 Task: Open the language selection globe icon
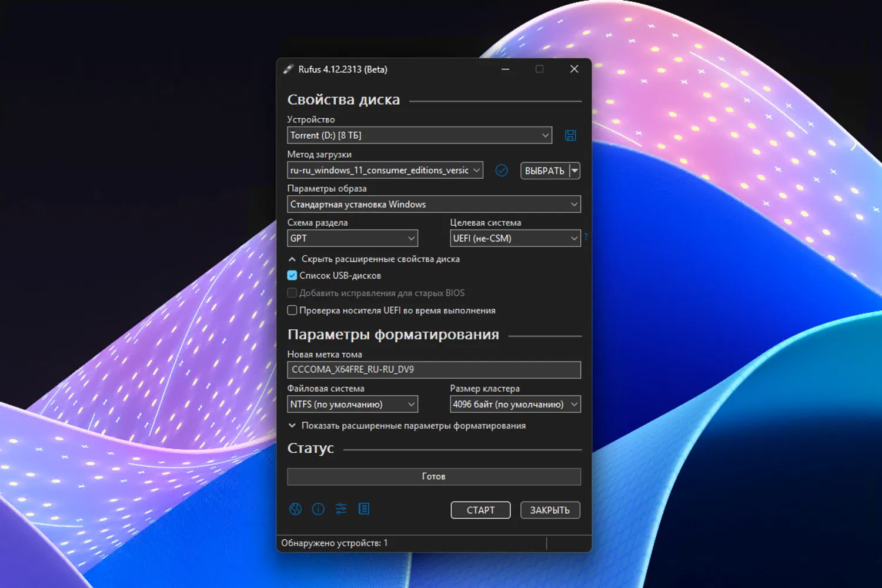(x=296, y=509)
